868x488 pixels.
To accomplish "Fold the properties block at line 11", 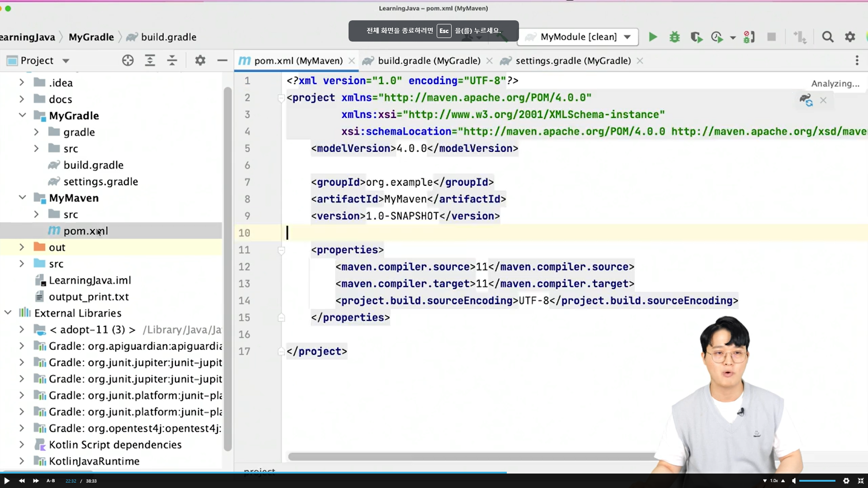I will (281, 250).
